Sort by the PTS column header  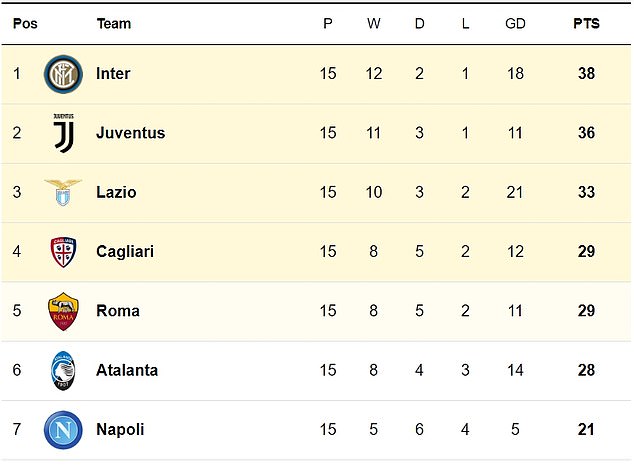point(586,23)
